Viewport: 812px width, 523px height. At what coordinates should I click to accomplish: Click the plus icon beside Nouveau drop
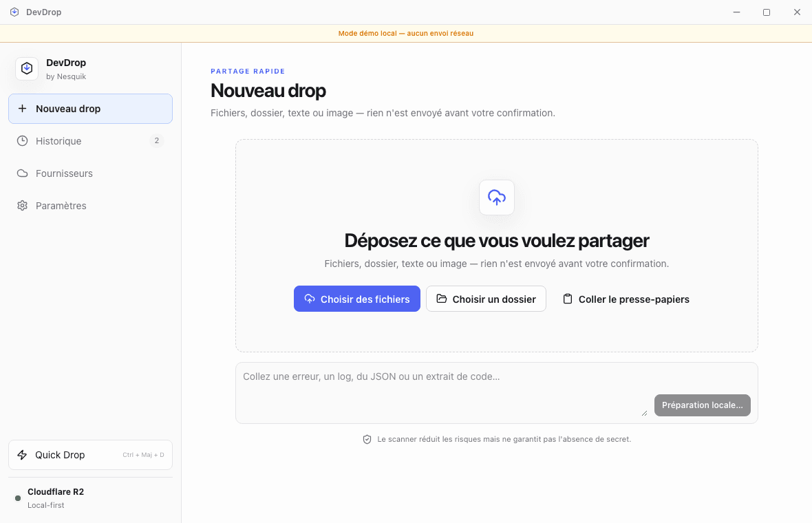(x=22, y=108)
